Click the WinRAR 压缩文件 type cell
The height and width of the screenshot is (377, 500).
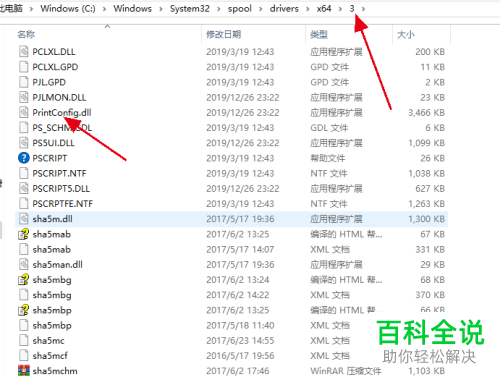point(346,371)
